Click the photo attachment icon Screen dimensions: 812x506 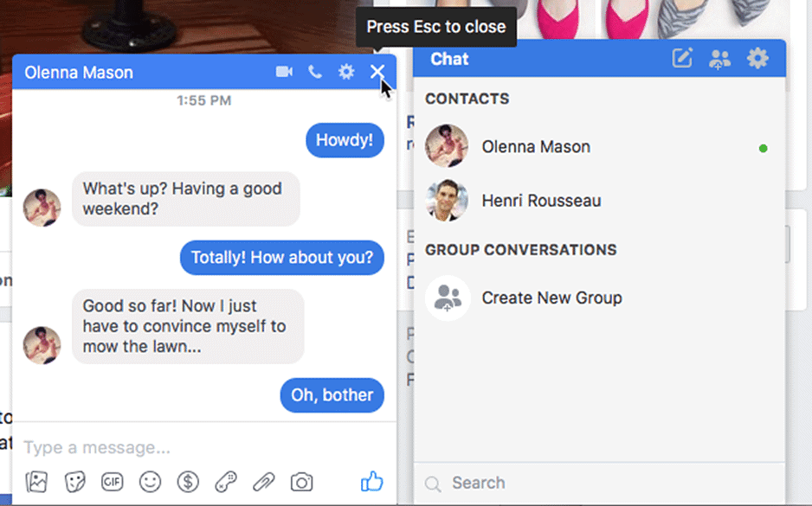click(36, 482)
